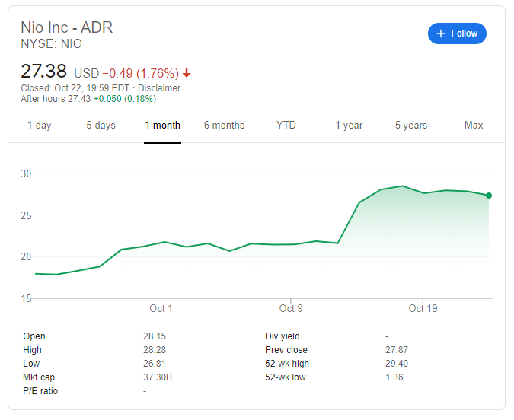
Task: Click the +0.050 (0.18%) after-hours change
Action: tap(125, 99)
